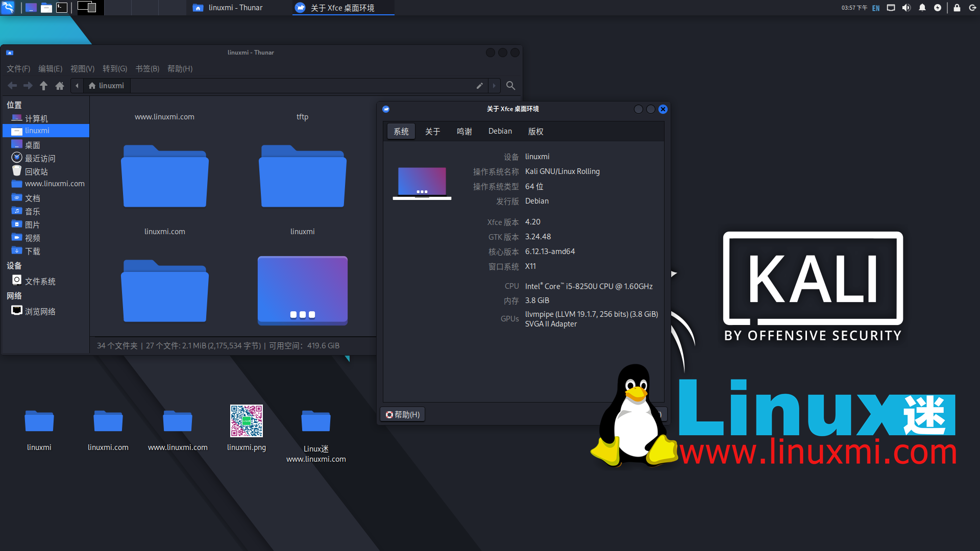
Task: Click the linuxmi path bar button
Action: pyautogui.click(x=106, y=86)
